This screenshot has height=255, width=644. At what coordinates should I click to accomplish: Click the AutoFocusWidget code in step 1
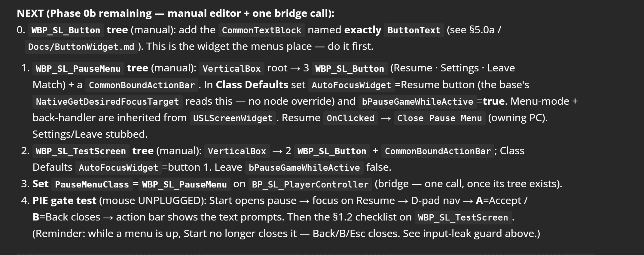pyautogui.click(x=351, y=85)
